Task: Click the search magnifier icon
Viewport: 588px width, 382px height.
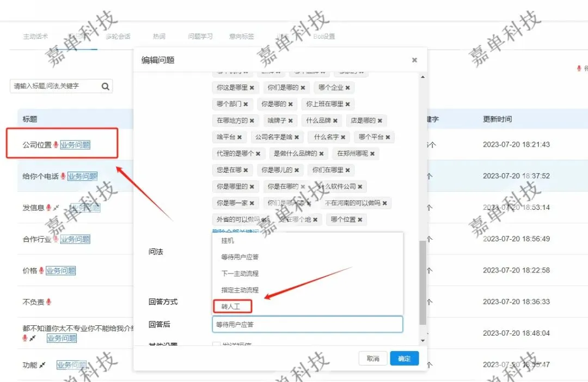Action: click(x=106, y=86)
